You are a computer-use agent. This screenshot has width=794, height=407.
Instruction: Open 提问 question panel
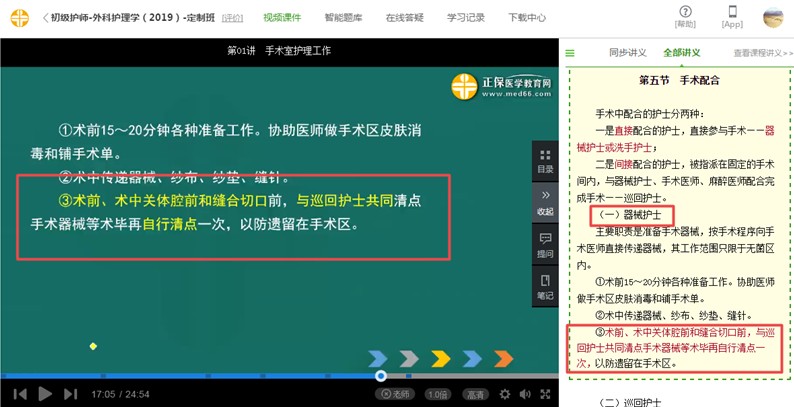click(545, 245)
